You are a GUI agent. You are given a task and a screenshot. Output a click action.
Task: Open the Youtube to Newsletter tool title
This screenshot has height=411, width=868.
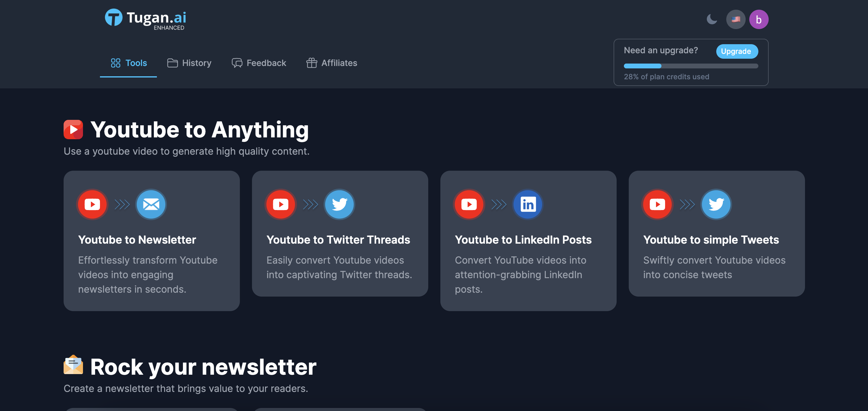click(137, 240)
